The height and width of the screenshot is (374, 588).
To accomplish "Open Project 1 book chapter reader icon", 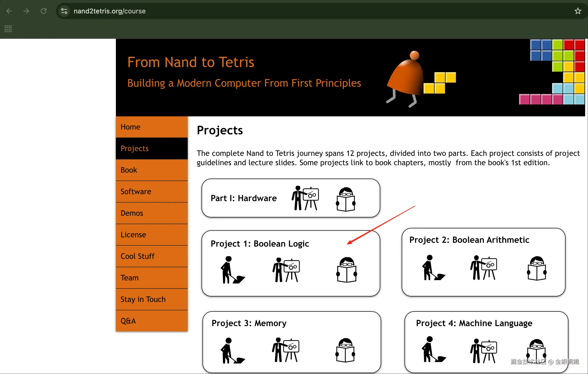I will tap(346, 270).
